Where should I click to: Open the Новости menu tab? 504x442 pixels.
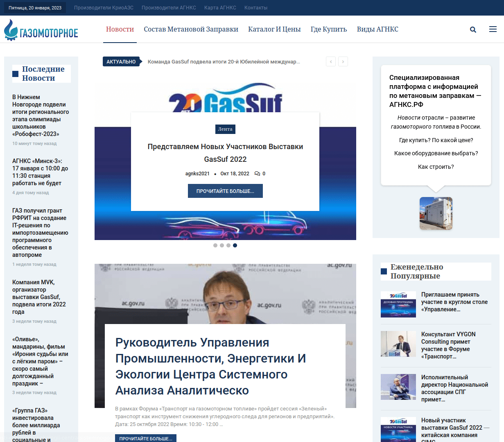point(120,29)
